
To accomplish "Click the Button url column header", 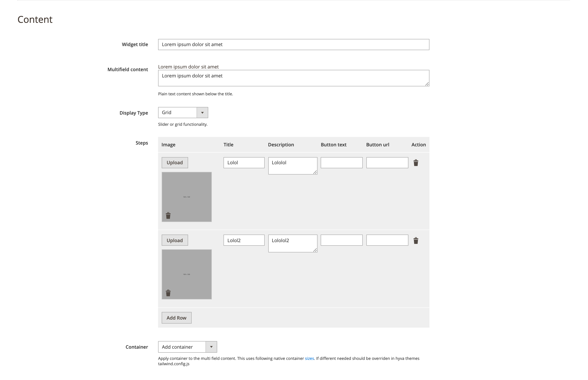I will click(x=378, y=145).
